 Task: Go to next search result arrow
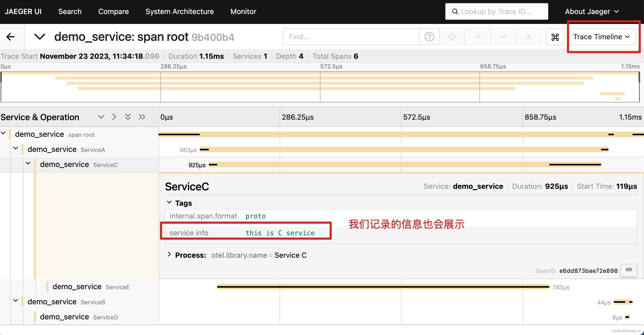(x=503, y=37)
